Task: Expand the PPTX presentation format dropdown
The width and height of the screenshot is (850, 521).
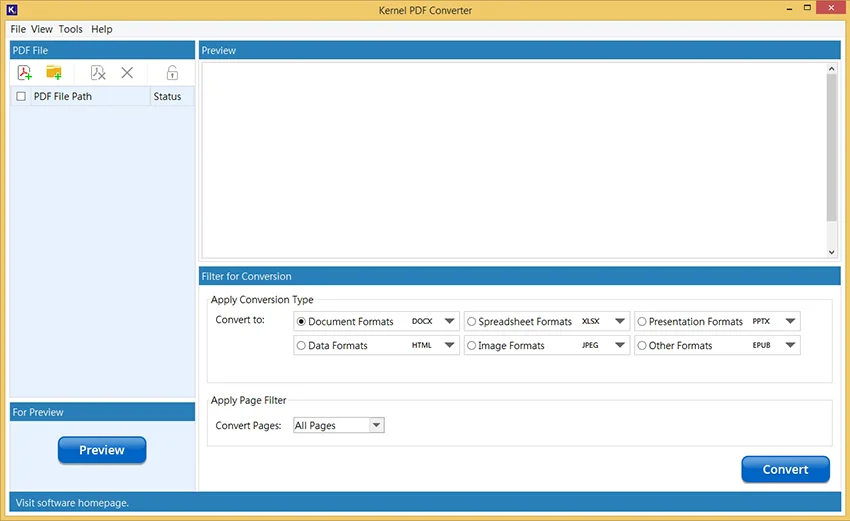Action: point(790,321)
